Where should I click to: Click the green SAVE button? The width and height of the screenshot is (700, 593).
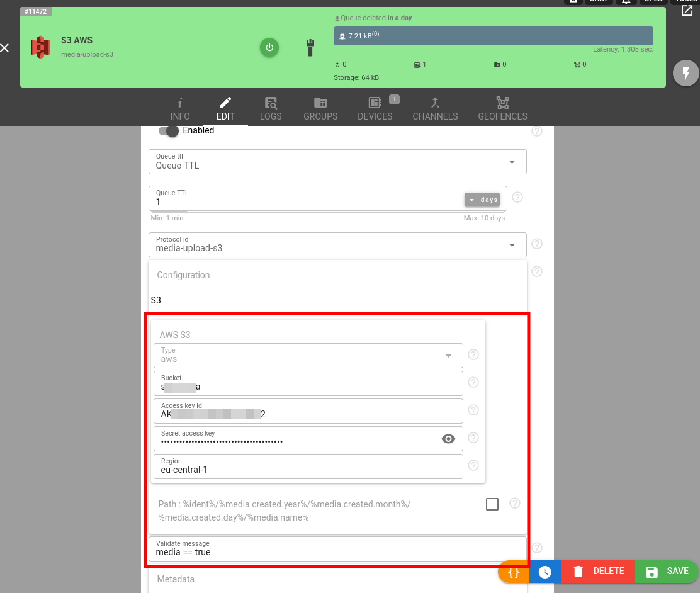pyautogui.click(x=667, y=572)
